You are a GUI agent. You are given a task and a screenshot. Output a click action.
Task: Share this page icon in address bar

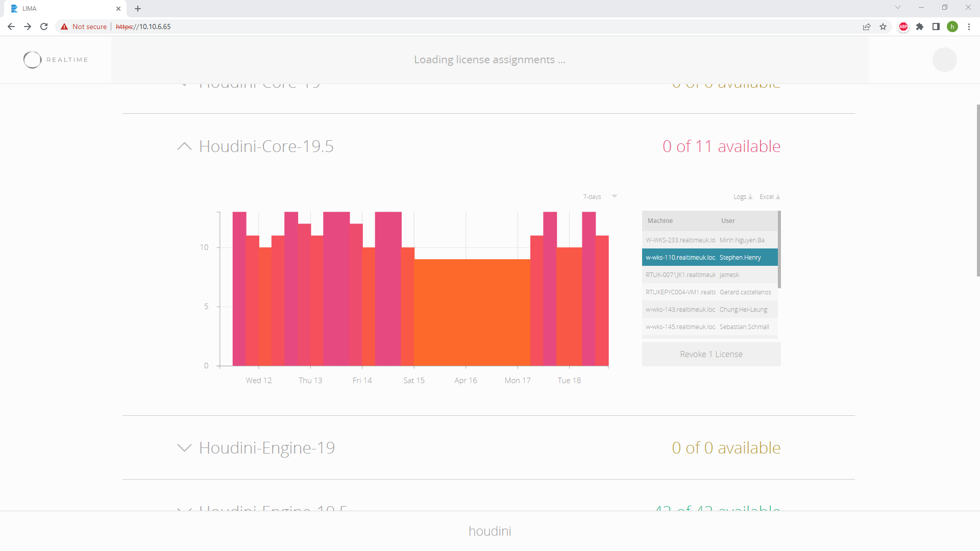(x=867, y=27)
